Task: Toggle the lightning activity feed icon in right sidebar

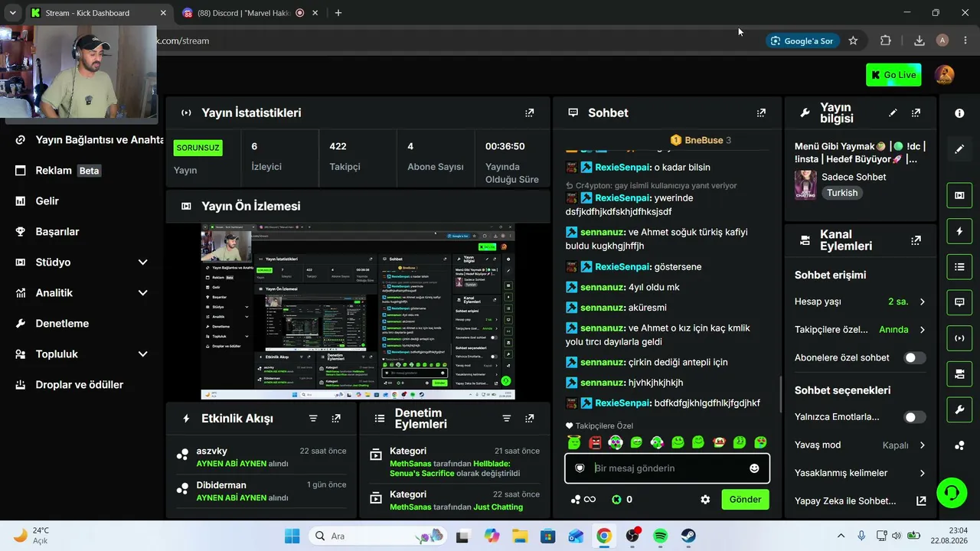Action: [x=959, y=231]
